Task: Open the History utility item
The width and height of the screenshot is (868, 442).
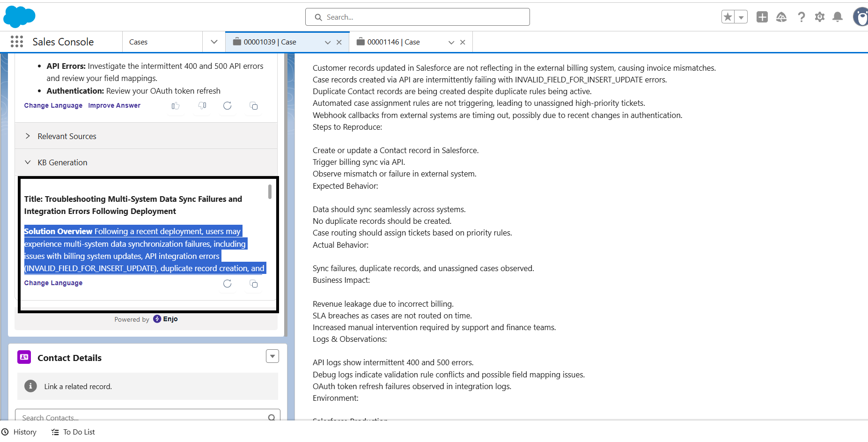Action: (19, 432)
